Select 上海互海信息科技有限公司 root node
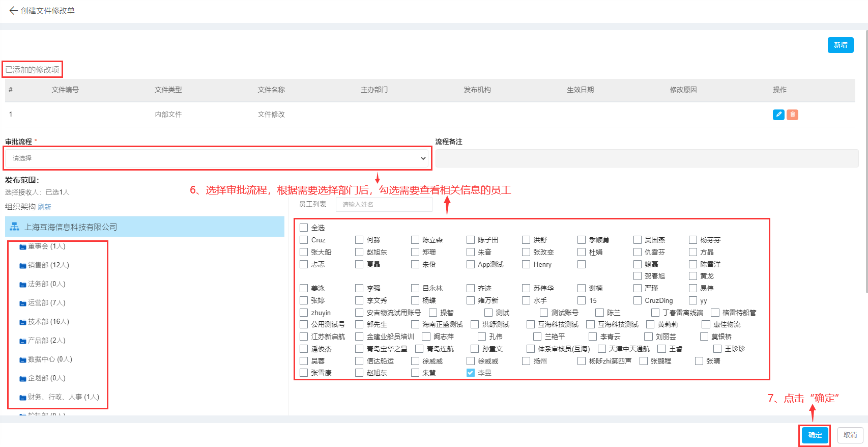The image size is (868, 447). pyautogui.click(x=144, y=227)
